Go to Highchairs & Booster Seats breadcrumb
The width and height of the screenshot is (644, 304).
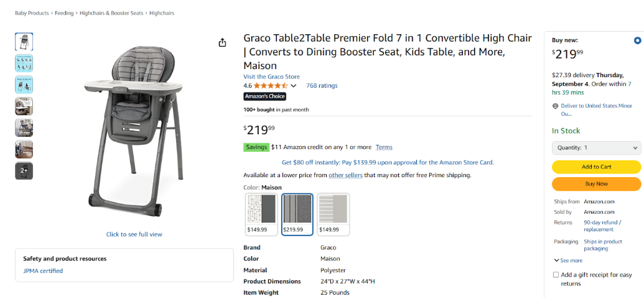(x=111, y=13)
